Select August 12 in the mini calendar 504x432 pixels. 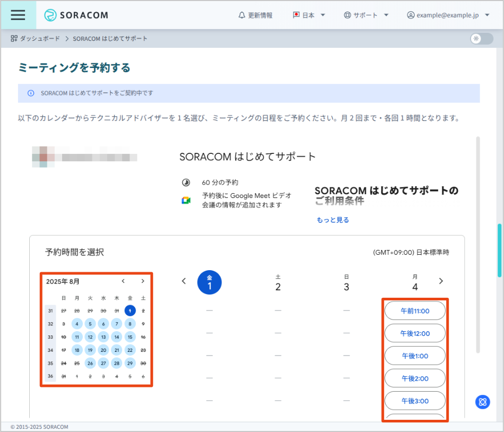click(x=90, y=337)
